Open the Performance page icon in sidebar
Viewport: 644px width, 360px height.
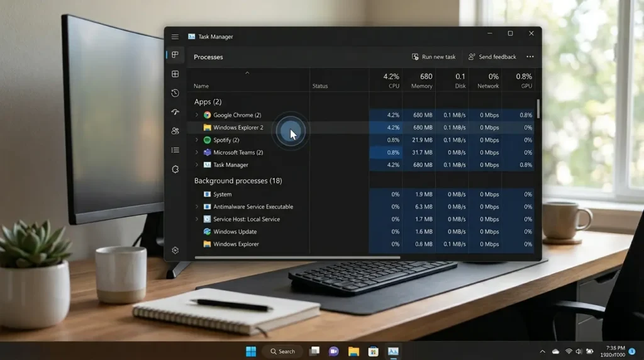click(175, 74)
